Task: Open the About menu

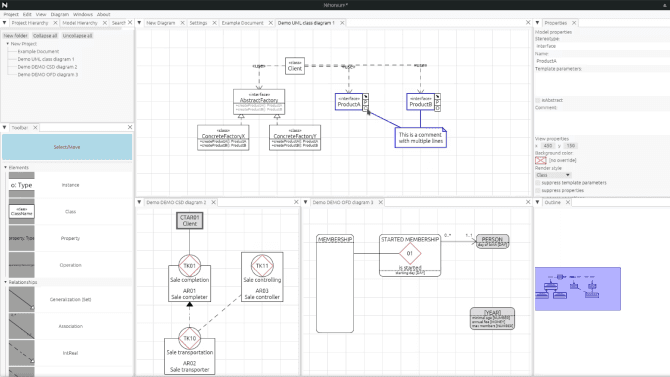Action: pyautogui.click(x=103, y=15)
